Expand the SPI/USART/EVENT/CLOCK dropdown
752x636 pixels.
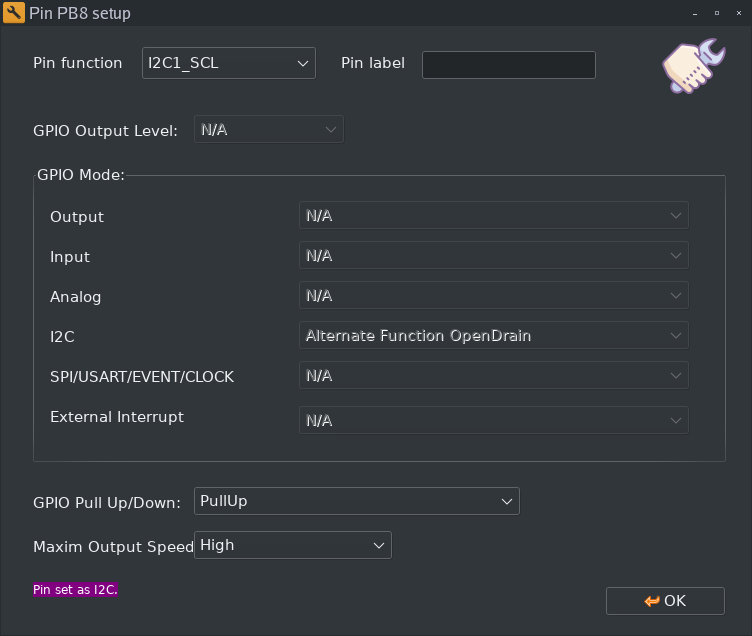(x=493, y=376)
